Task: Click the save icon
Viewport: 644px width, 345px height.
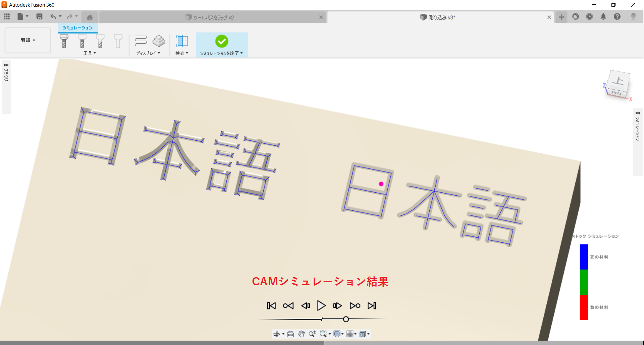Action: point(39,16)
